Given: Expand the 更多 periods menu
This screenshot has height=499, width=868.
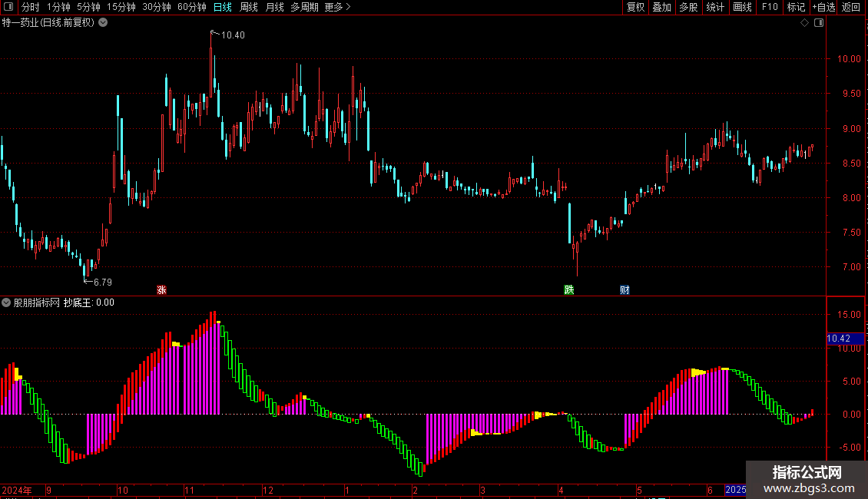Looking at the screenshot, I should click(x=337, y=7).
